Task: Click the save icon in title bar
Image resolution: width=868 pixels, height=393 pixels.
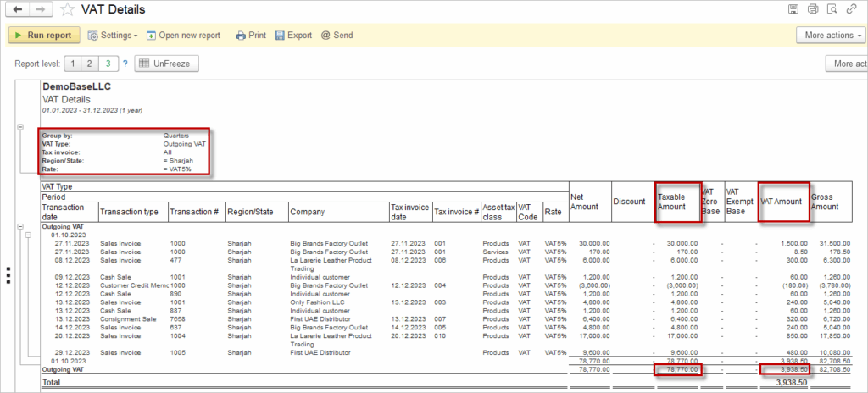Action: coord(793,9)
